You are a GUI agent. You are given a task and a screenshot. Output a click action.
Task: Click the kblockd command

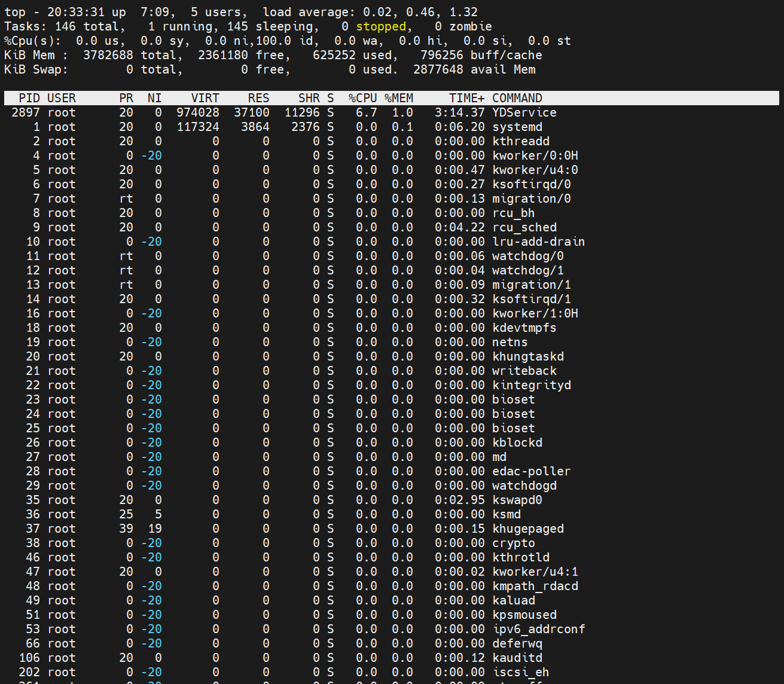(x=517, y=442)
